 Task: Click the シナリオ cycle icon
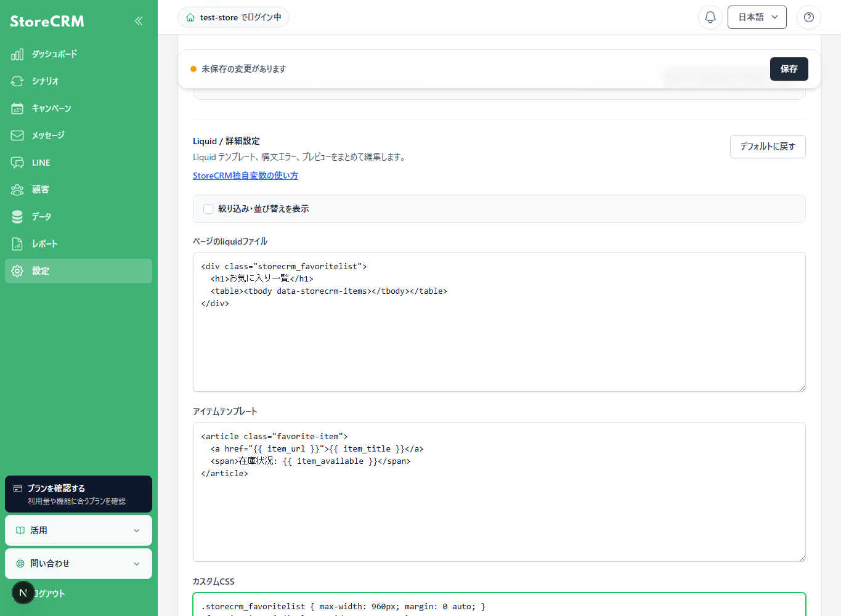click(x=17, y=81)
